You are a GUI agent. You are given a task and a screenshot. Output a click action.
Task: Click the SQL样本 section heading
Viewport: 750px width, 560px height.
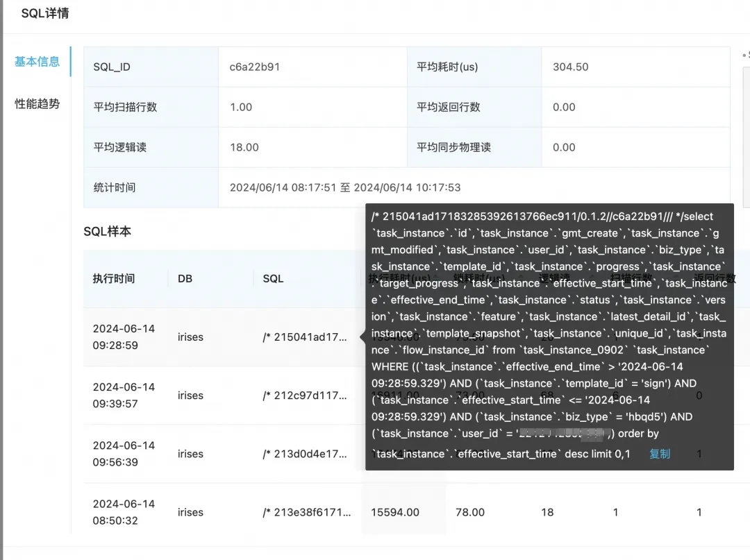click(107, 232)
